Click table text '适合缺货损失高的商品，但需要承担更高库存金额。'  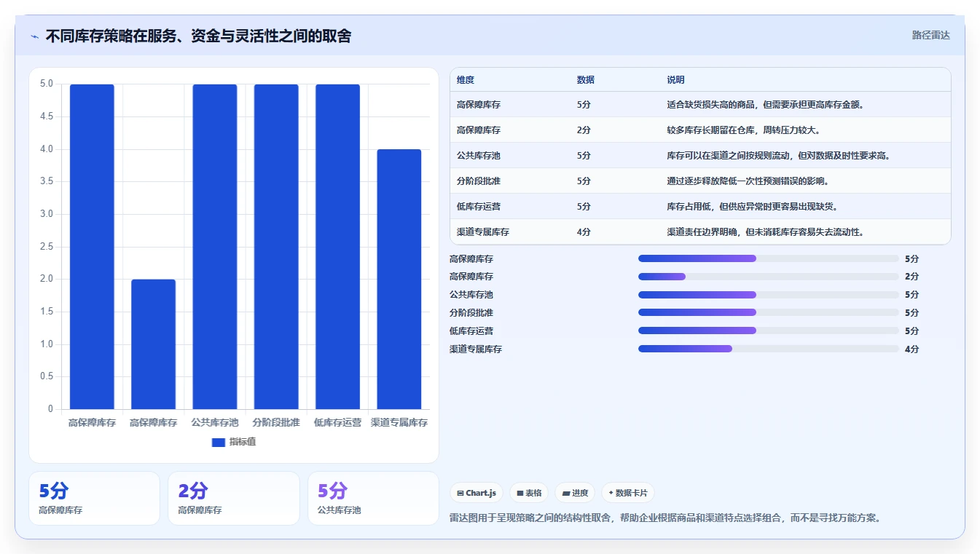(x=766, y=105)
